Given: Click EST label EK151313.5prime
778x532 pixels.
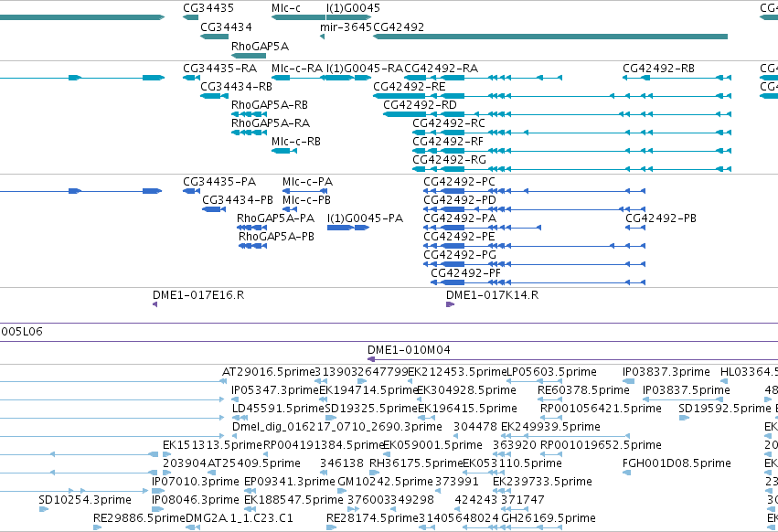Looking at the screenshot, I should coord(212,445).
